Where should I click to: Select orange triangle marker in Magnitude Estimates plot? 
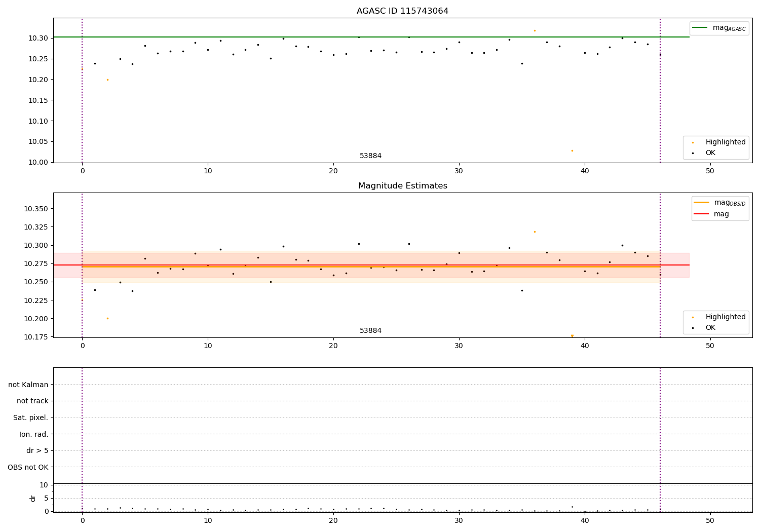click(572, 336)
